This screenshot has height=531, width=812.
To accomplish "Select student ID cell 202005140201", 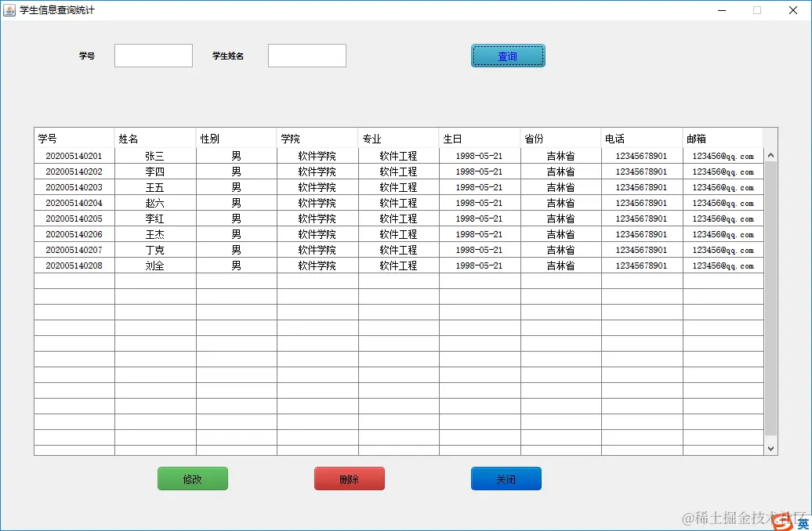I will pyautogui.click(x=74, y=156).
